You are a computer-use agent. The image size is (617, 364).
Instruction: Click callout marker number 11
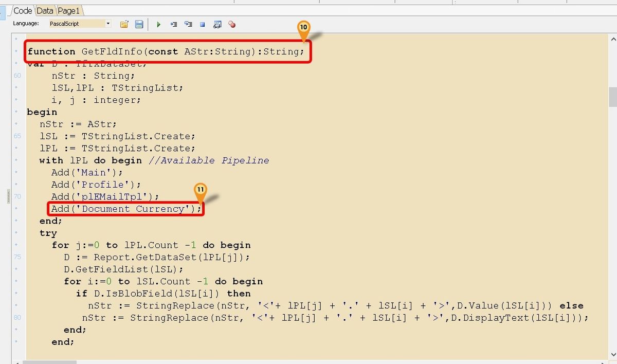click(201, 190)
